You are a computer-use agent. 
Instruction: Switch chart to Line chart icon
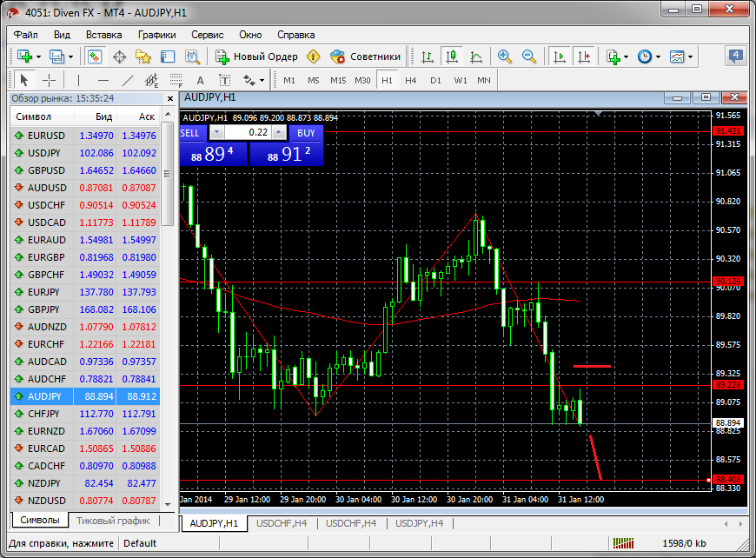coord(476,56)
